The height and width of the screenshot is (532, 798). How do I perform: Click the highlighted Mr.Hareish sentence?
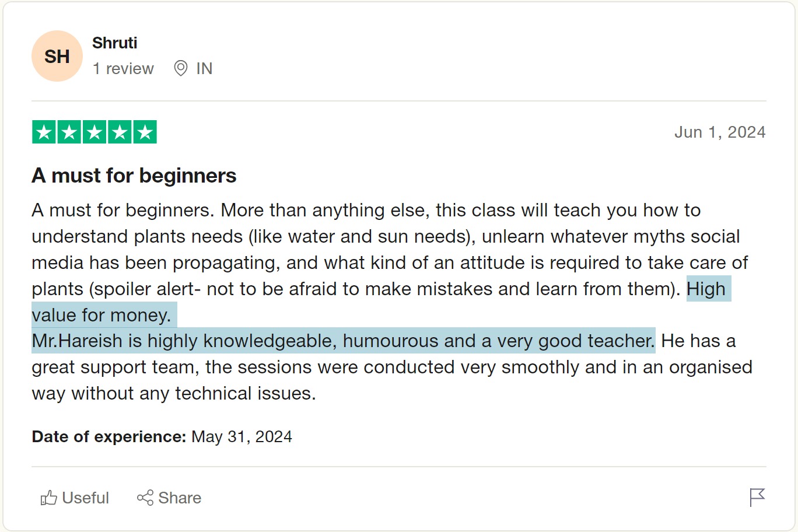(343, 341)
